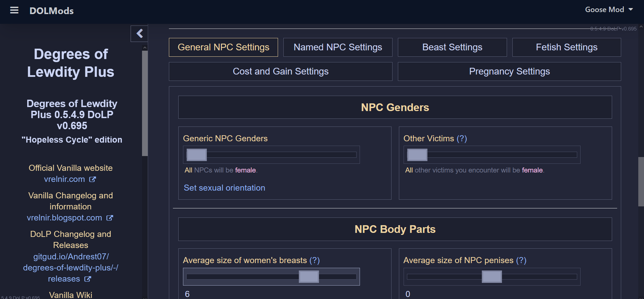The width and height of the screenshot is (644, 299).
Task: Open the gitgud.io DoLP releases link
Action: coord(71,268)
